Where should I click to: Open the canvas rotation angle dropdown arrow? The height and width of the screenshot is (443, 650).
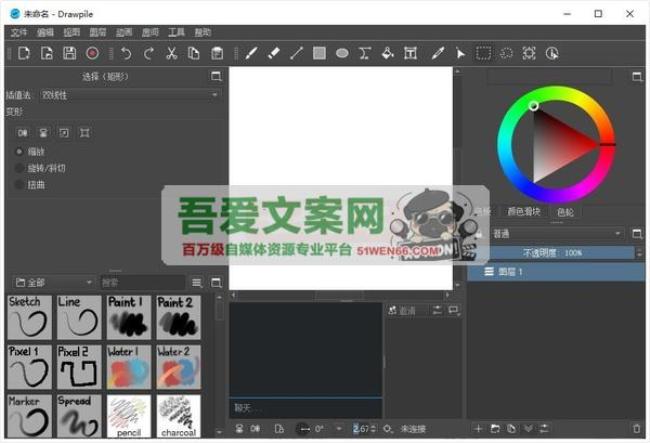click(x=339, y=428)
